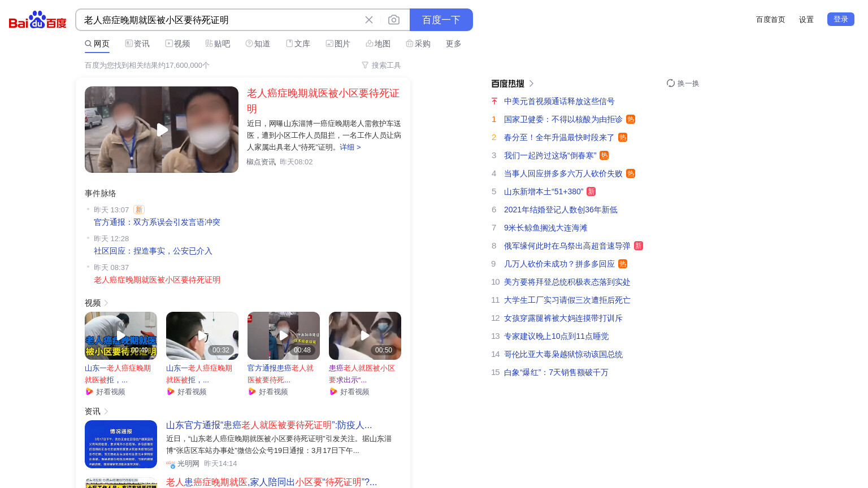Expand 百度热搜 with the chevron
The width and height of the screenshot is (868, 488).
tap(531, 84)
